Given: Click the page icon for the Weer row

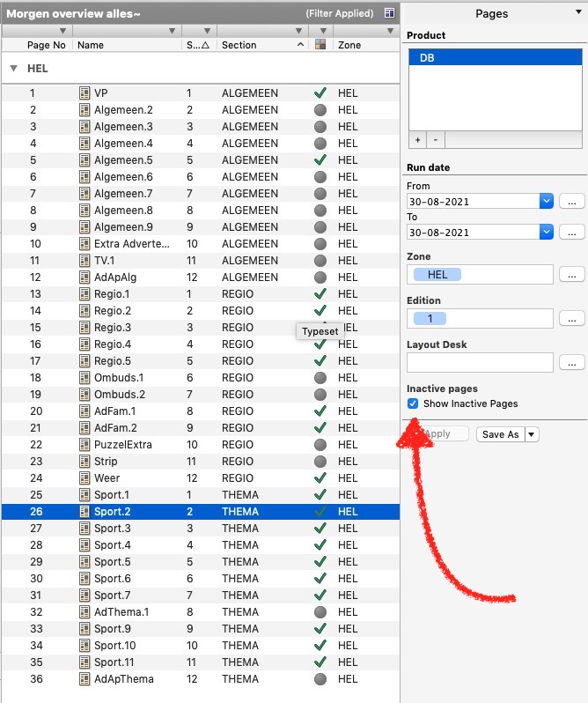Looking at the screenshot, I should [85, 478].
